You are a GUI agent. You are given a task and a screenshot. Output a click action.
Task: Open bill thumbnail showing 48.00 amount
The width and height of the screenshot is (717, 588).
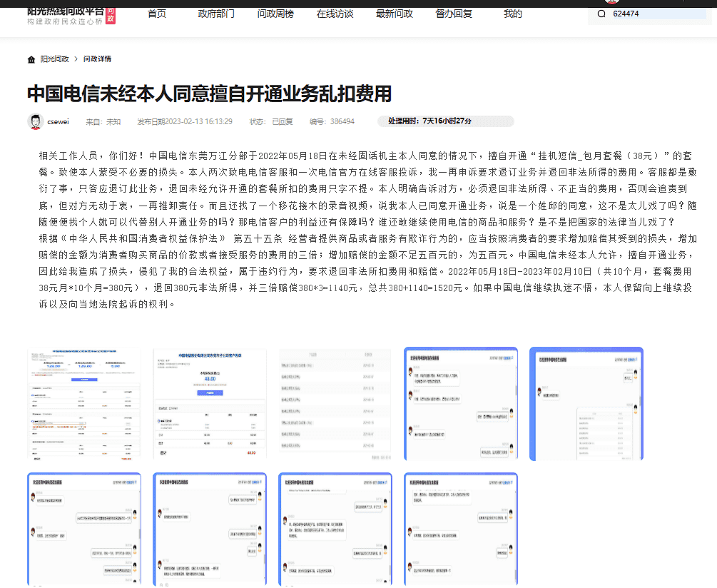coord(210,404)
